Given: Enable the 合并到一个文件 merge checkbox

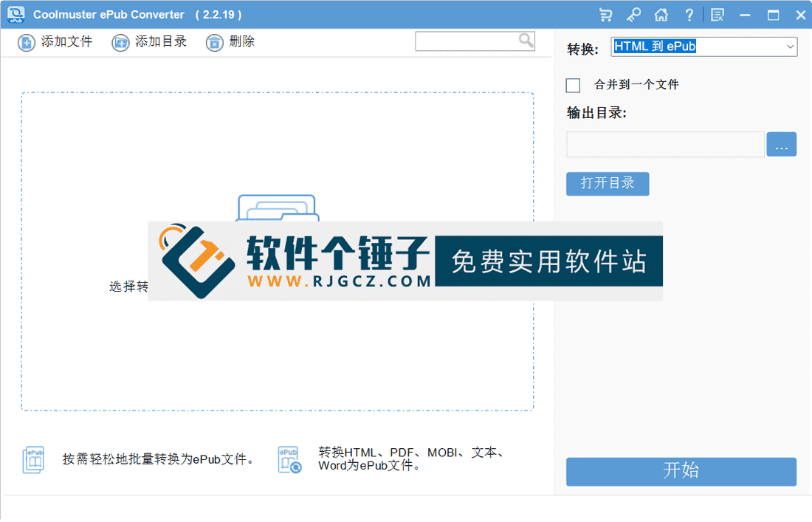Looking at the screenshot, I should (573, 85).
